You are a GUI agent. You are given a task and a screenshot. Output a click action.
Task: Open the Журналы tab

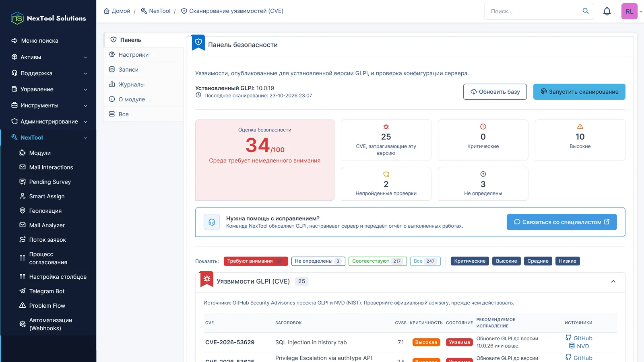(x=143, y=84)
